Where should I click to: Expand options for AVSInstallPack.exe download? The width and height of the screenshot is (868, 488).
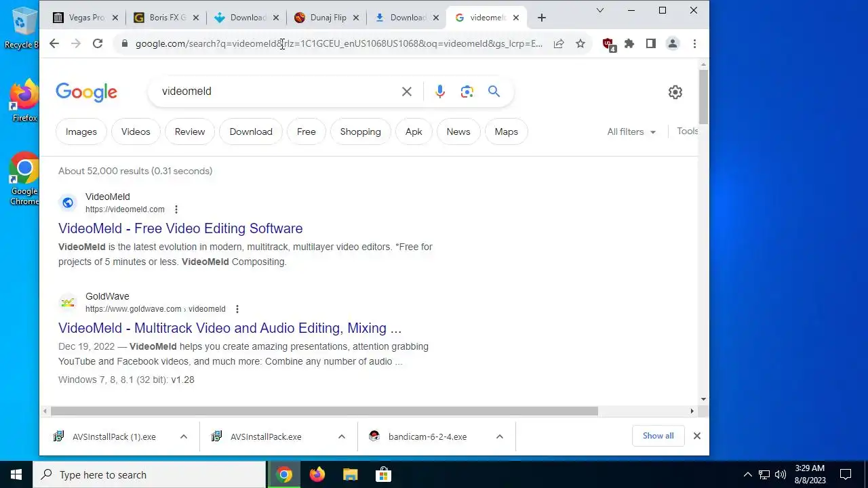[x=342, y=436]
